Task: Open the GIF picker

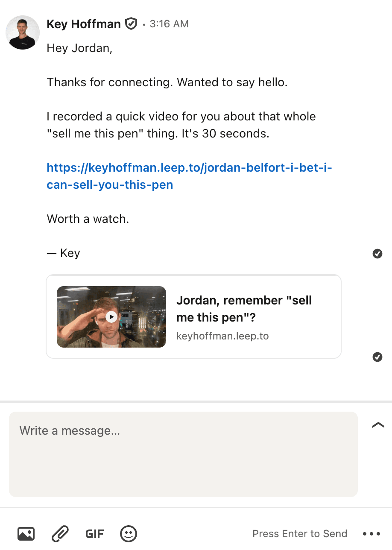Action: tap(94, 533)
